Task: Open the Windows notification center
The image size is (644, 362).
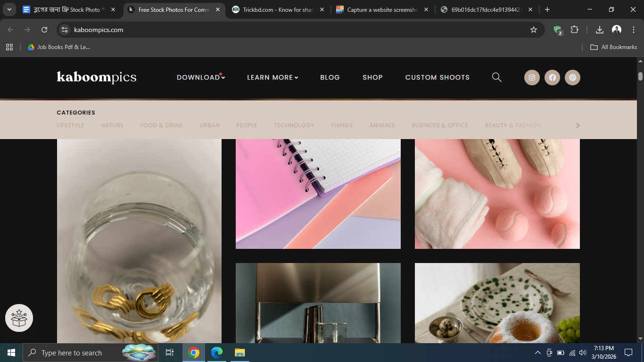Action: pos(628,353)
